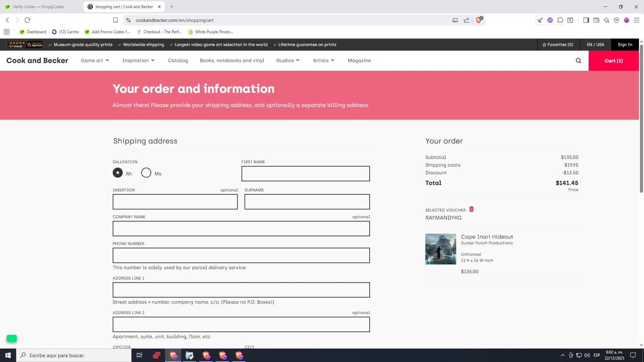Open Windows Start menu
Screen dimensions: 644x362
pyautogui.click(x=8, y=355)
